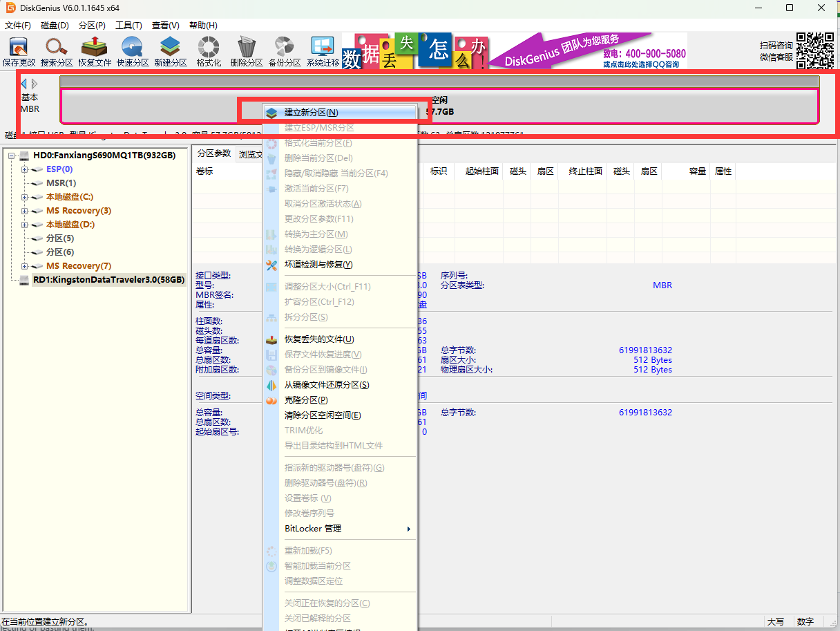The image size is (840, 631).
Task: Select RD1:KingstonDataTraveler3.0(58GB) disk
Action: click(x=108, y=280)
